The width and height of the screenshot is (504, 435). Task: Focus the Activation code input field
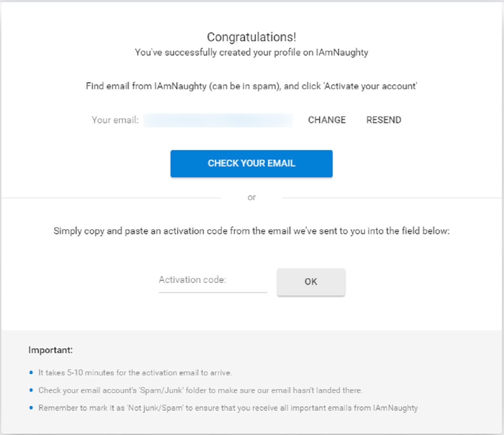click(x=213, y=281)
